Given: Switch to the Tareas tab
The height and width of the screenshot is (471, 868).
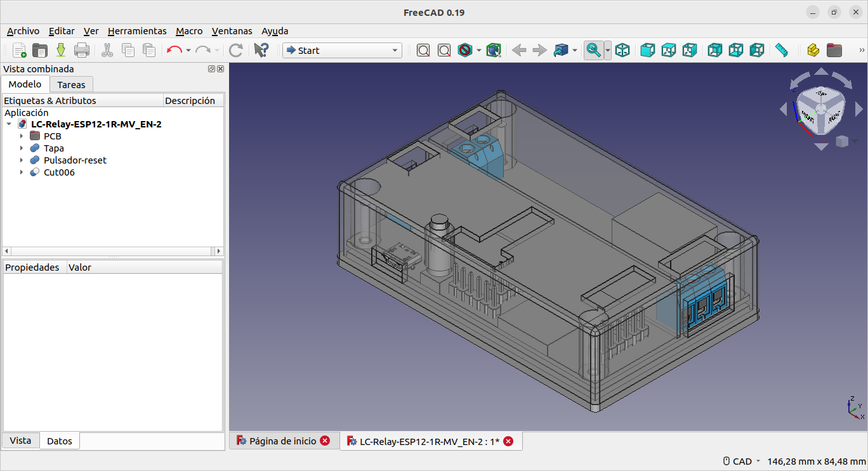Looking at the screenshot, I should point(71,84).
